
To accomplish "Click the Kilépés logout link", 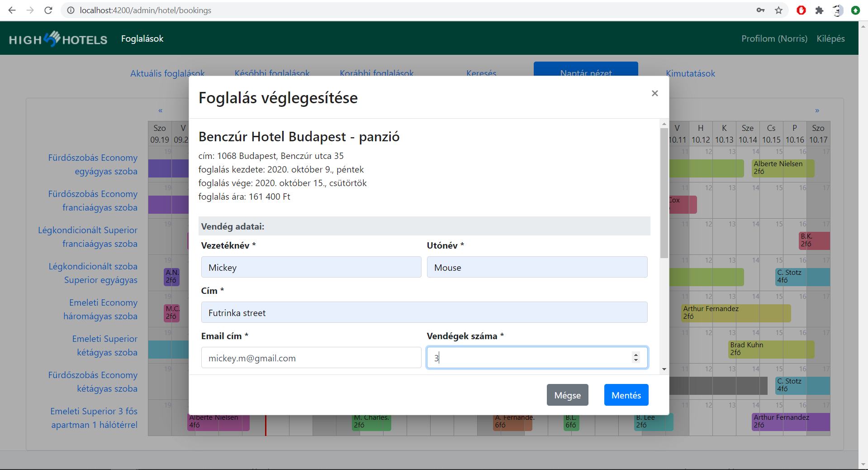I will pos(830,39).
